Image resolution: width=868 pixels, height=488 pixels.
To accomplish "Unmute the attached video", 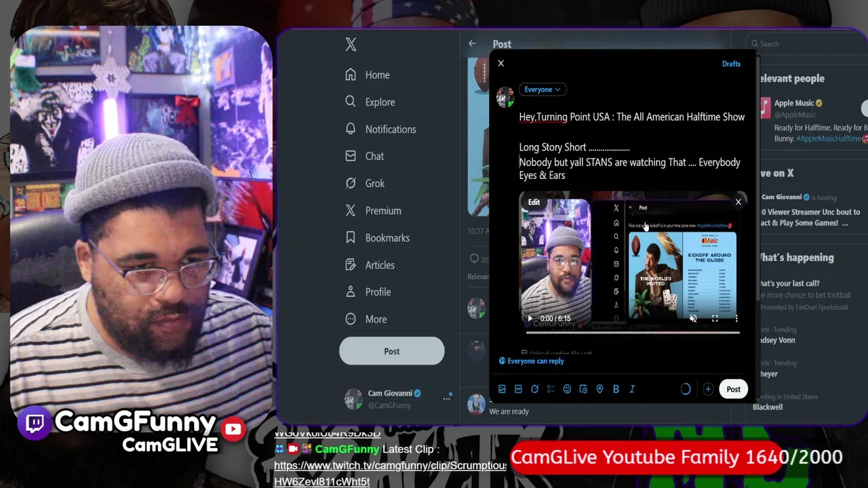I will tap(693, 319).
